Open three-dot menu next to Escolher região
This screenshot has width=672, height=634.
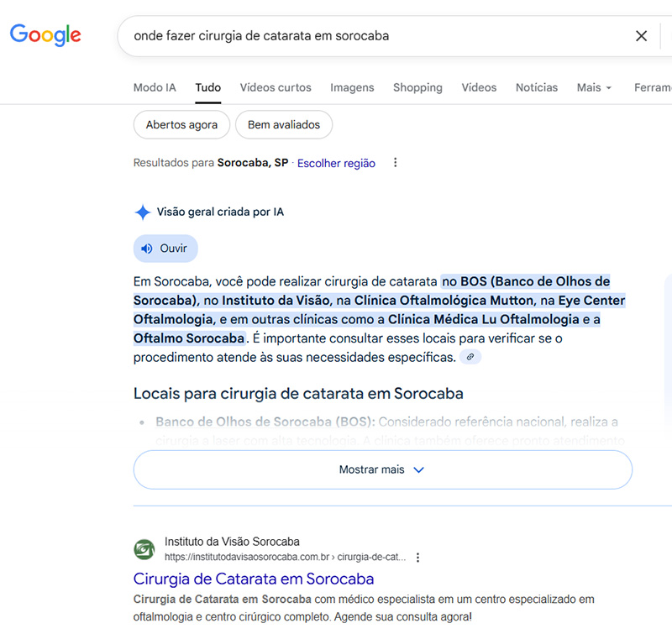tap(395, 163)
